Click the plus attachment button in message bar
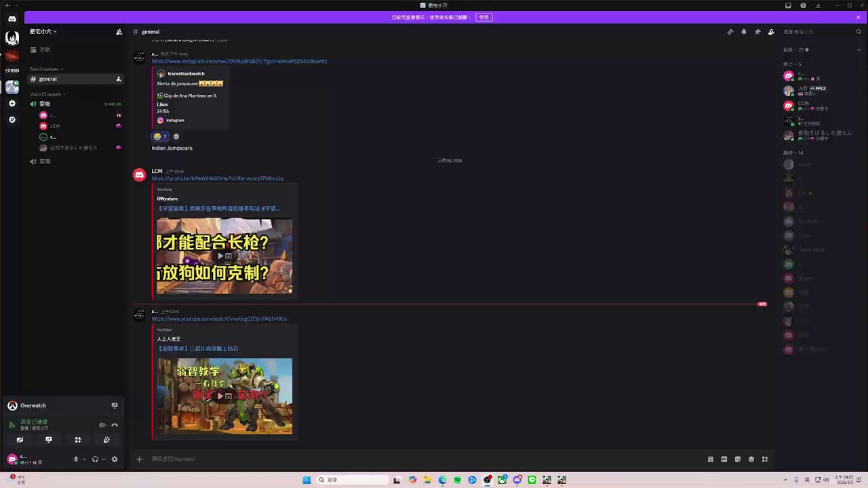 139,460
